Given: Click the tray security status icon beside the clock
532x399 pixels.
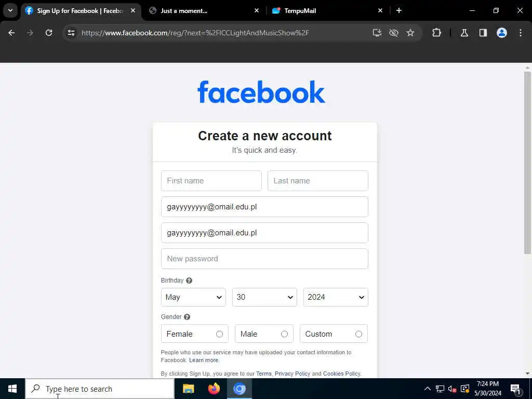Looking at the screenshot, I should (x=465, y=389).
